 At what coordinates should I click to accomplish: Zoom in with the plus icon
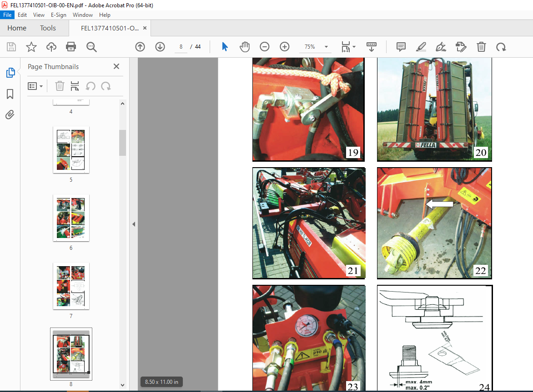[285, 46]
